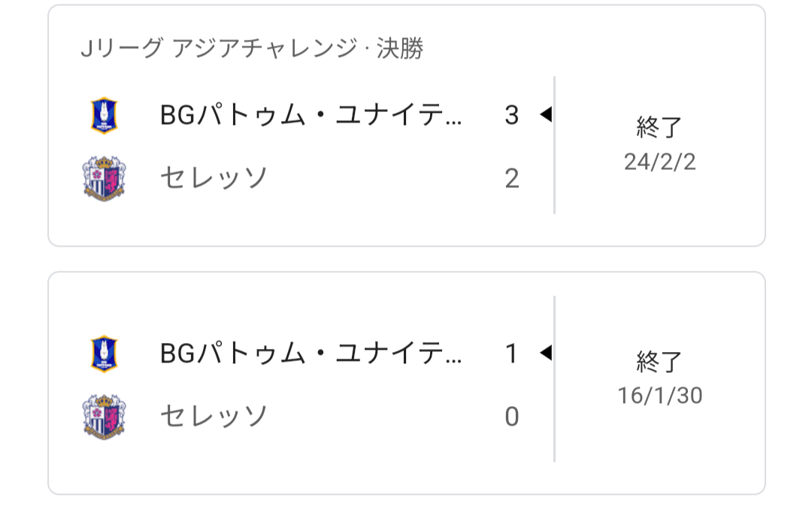Click the date 24/2/2
The width and height of the screenshot is (812, 522).
660,162
